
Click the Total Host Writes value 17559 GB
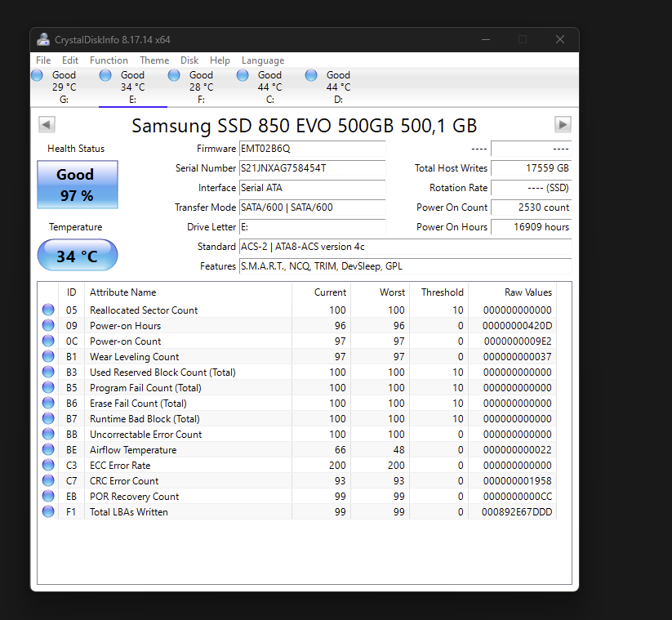(x=531, y=168)
